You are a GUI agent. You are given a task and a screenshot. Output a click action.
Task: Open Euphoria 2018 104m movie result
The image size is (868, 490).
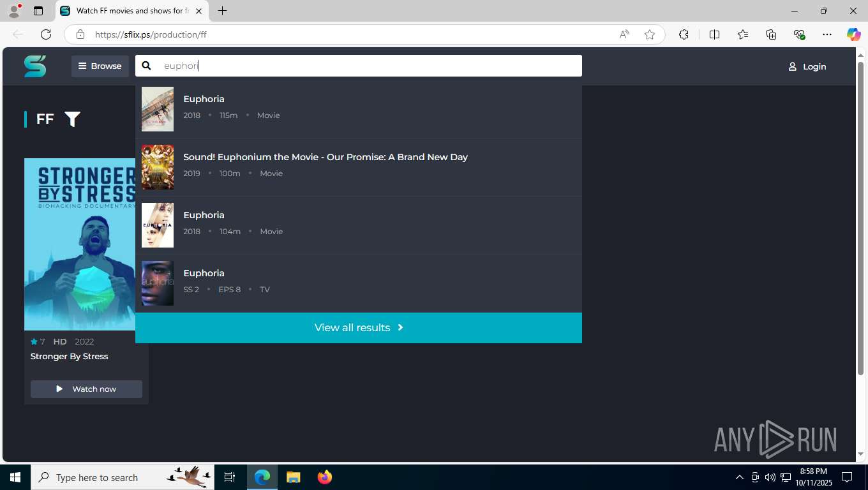click(359, 225)
